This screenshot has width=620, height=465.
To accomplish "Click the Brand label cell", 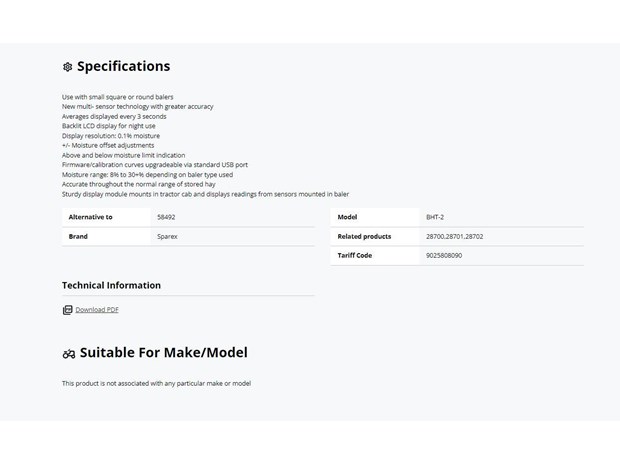I will (106, 236).
